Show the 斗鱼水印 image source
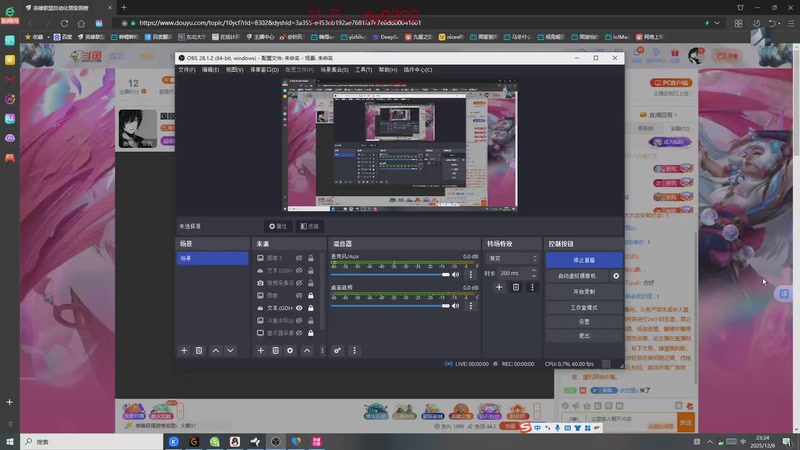Screen dimensions: 800x450 299,320
